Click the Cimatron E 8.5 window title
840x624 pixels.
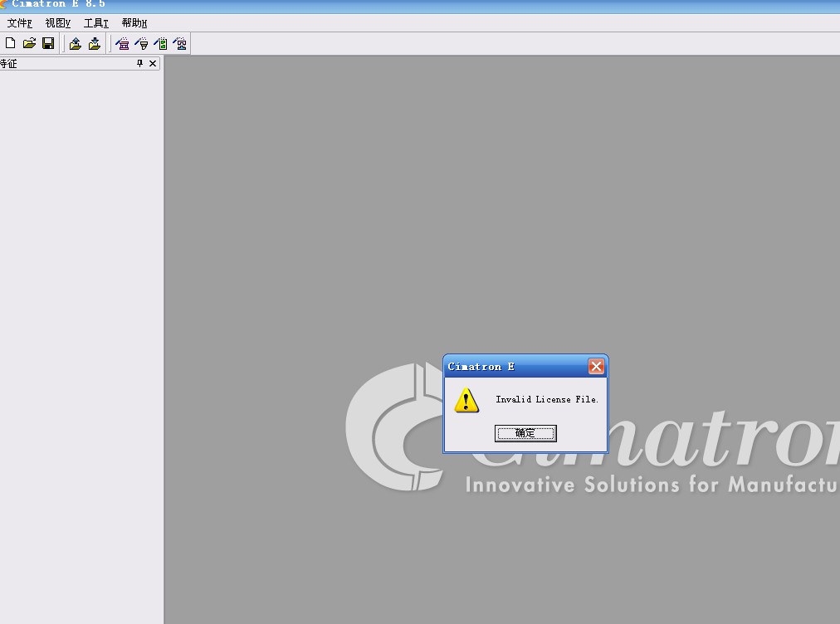click(58, 4)
